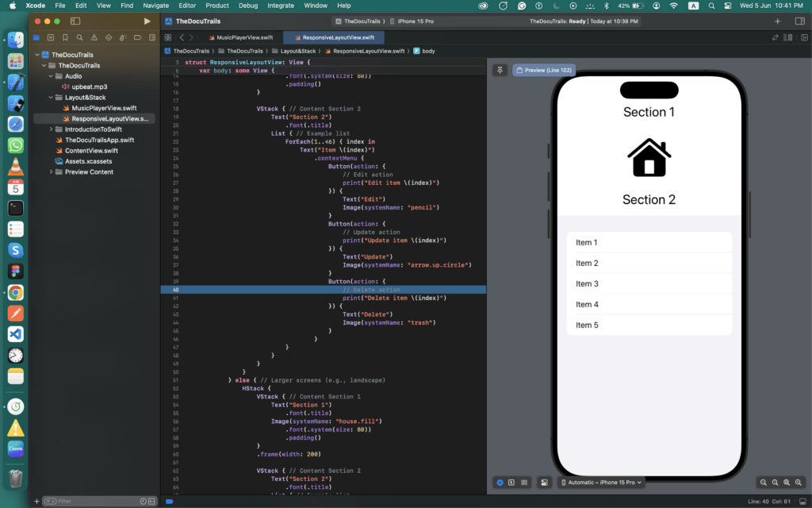812x508 pixels.
Task: Open the Breakpoint navigator
Action: pos(138,37)
